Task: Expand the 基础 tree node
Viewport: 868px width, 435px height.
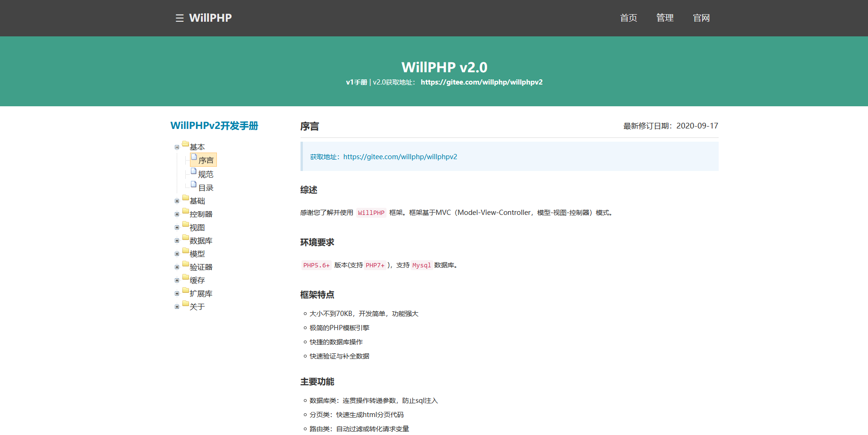Action: point(177,201)
